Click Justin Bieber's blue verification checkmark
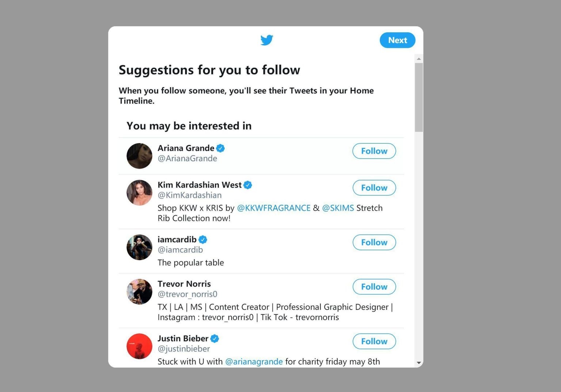The height and width of the screenshot is (392, 561). 214,338
